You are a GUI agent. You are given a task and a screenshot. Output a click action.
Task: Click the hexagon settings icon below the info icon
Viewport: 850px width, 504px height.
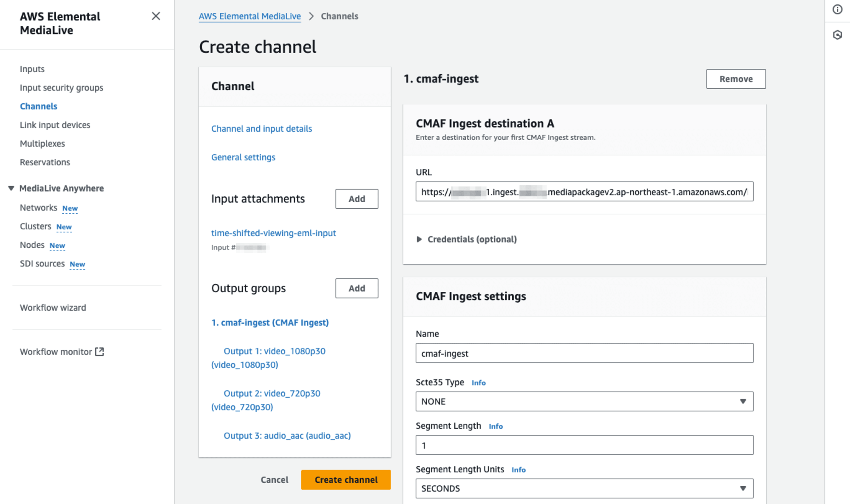click(837, 35)
